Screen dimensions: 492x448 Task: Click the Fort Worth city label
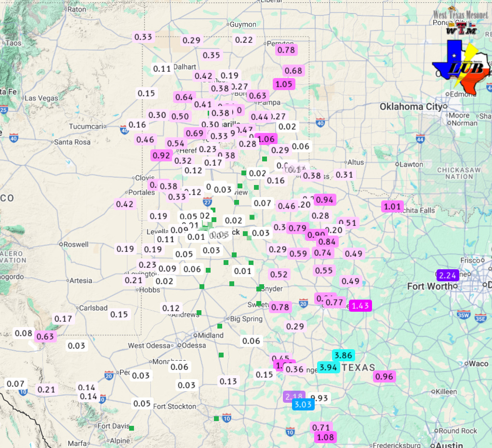(429, 286)
